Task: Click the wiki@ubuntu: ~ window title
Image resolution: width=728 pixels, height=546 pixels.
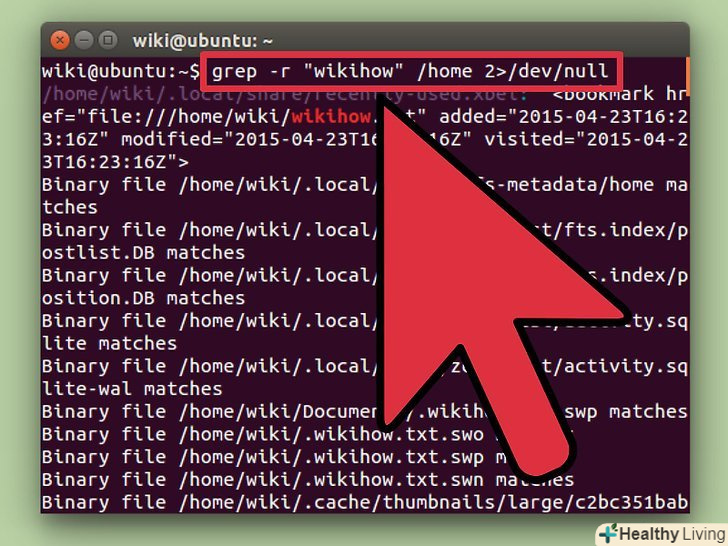Action: click(202, 41)
